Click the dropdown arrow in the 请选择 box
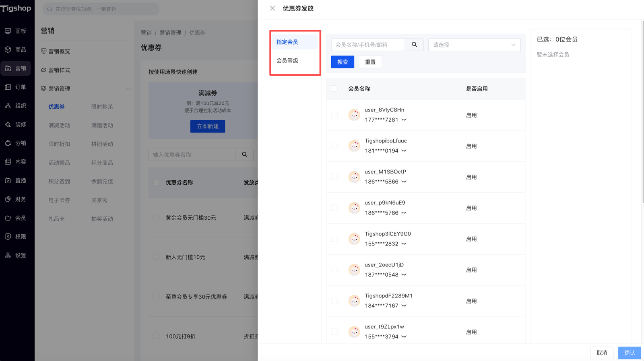 [x=513, y=45]
